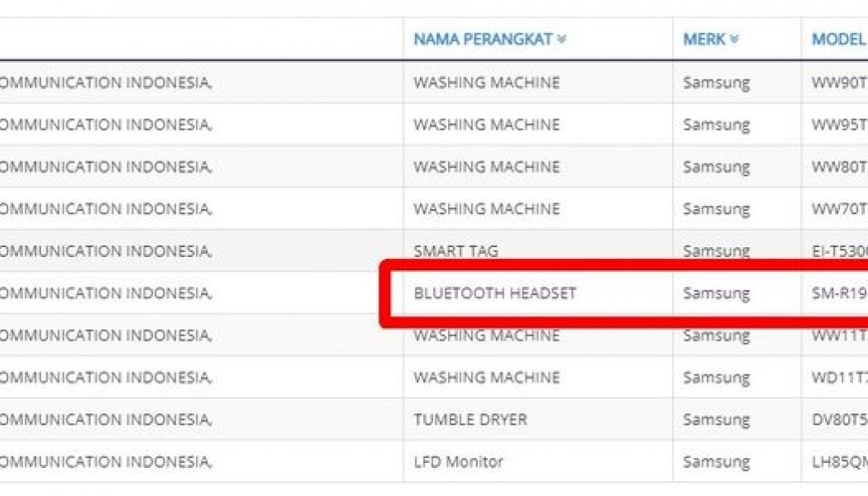Click Samsung in the BLUETOOTH HEADSET row
Image resolution: width=868 pixels, height=496 pixels.
pos(716,293)
